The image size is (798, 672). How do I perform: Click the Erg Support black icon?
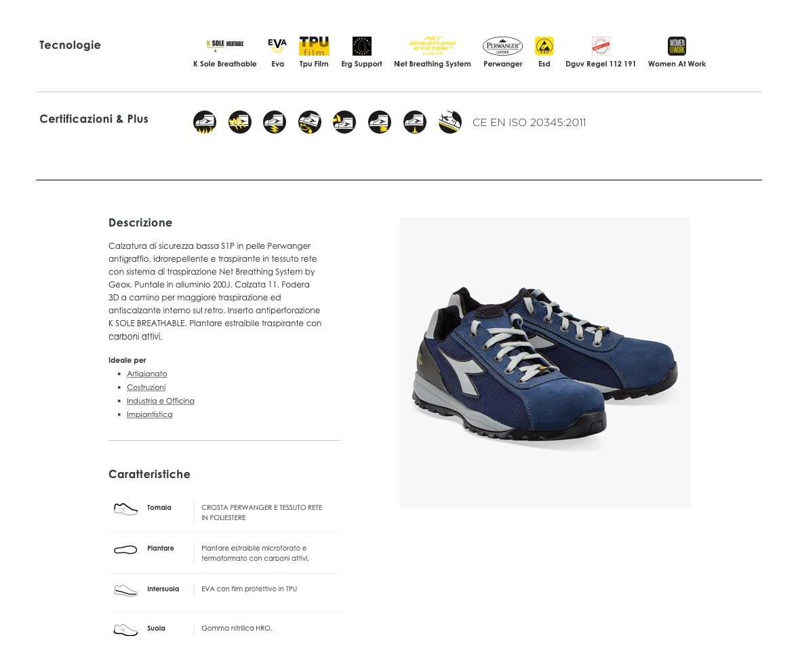(x=362, y=46)
